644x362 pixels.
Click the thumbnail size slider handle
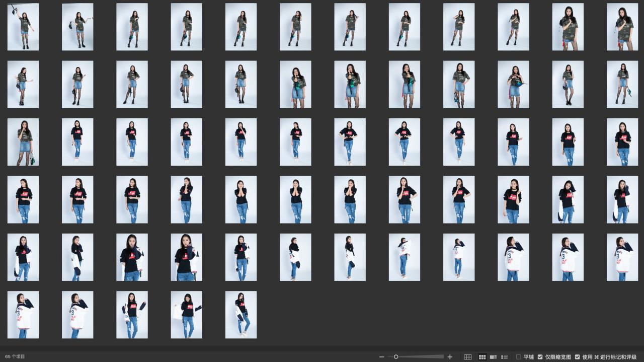click(396, 357)
